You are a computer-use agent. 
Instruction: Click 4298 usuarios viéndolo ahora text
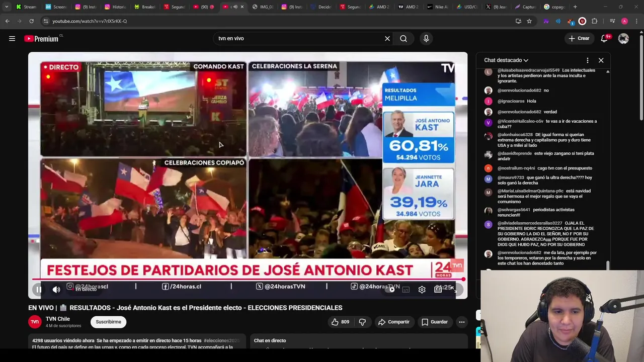click(x=63, y=341)
